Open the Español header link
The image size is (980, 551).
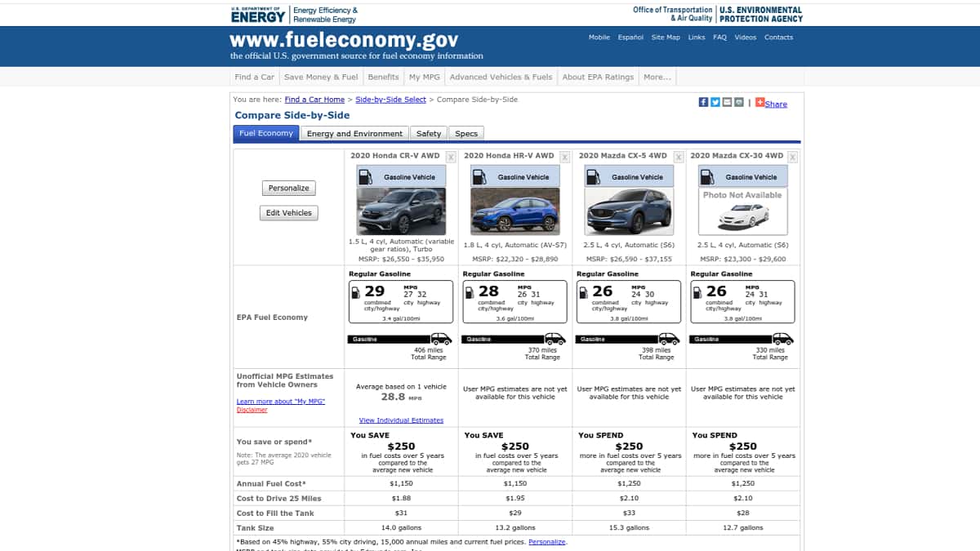tap(630, 38)
